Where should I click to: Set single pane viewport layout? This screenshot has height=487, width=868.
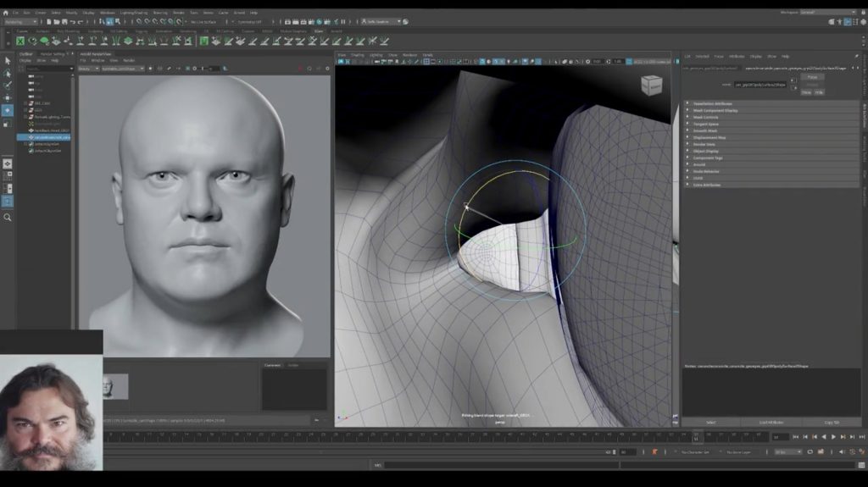[7, 163]
